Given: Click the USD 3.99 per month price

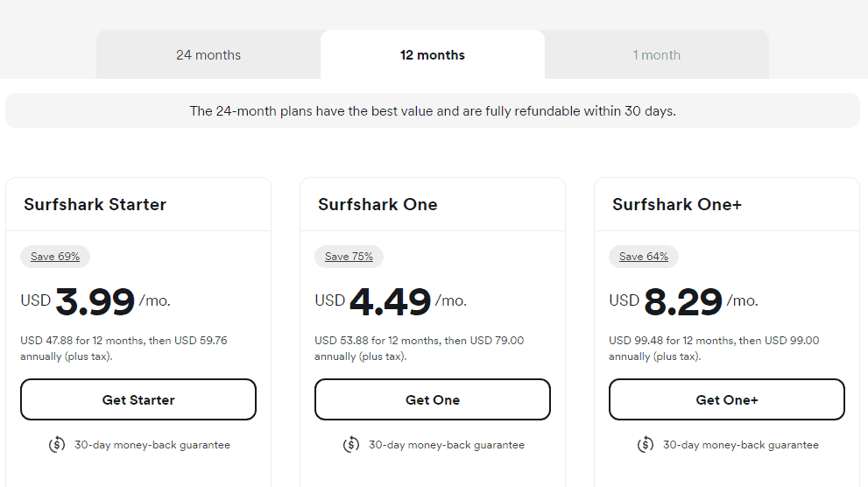Looking at the screenshot, I should [95, 301].
